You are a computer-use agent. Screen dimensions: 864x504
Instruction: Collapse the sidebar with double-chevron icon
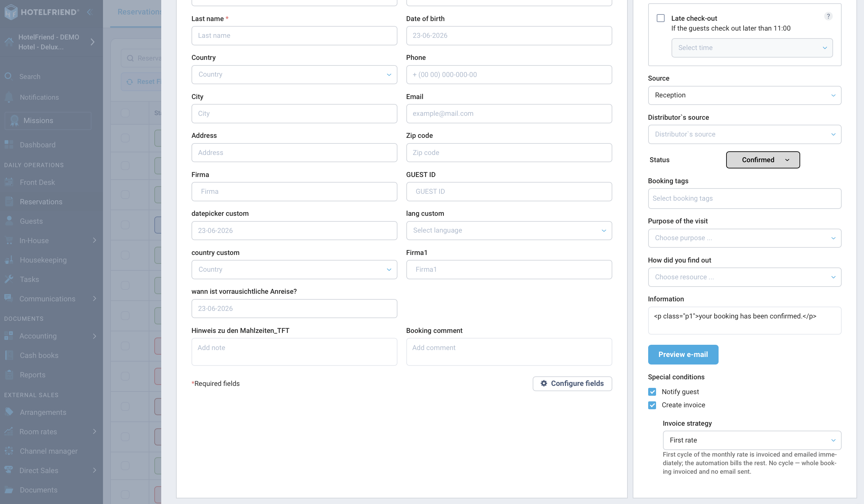click(x=90, y=12)
